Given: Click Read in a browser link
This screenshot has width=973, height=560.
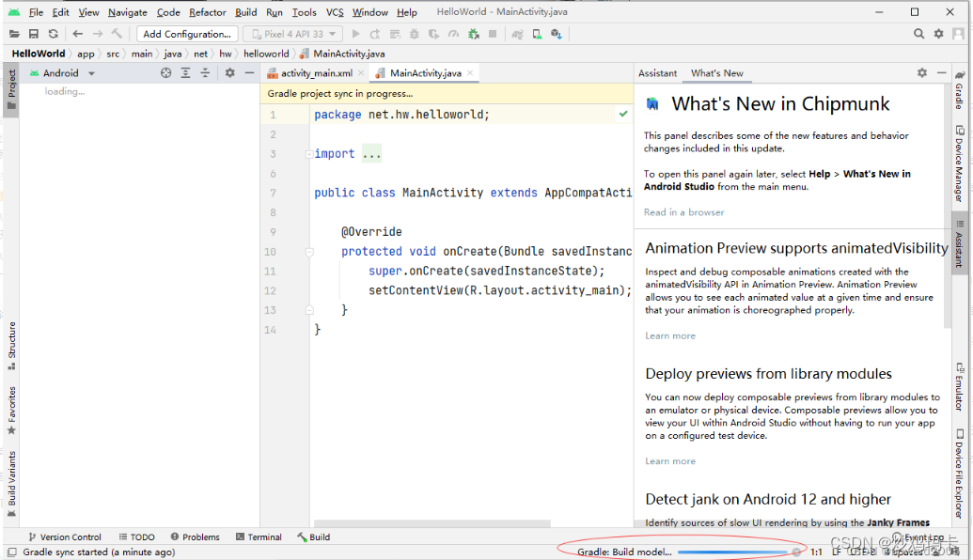Looking at the screenshot, I should 683,212.
